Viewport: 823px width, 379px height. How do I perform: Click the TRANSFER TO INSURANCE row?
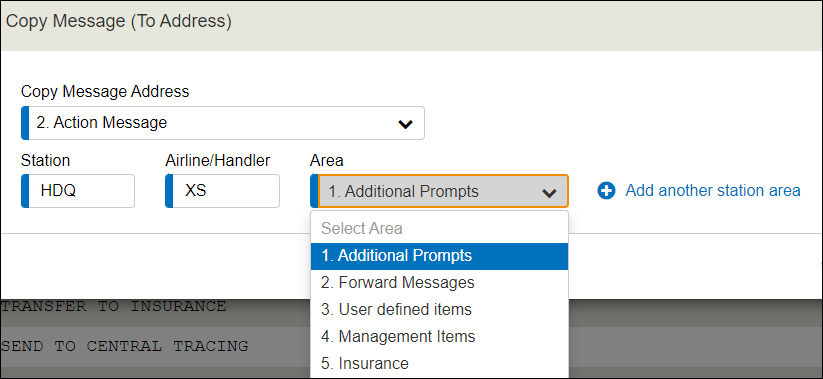click(155, 306)
